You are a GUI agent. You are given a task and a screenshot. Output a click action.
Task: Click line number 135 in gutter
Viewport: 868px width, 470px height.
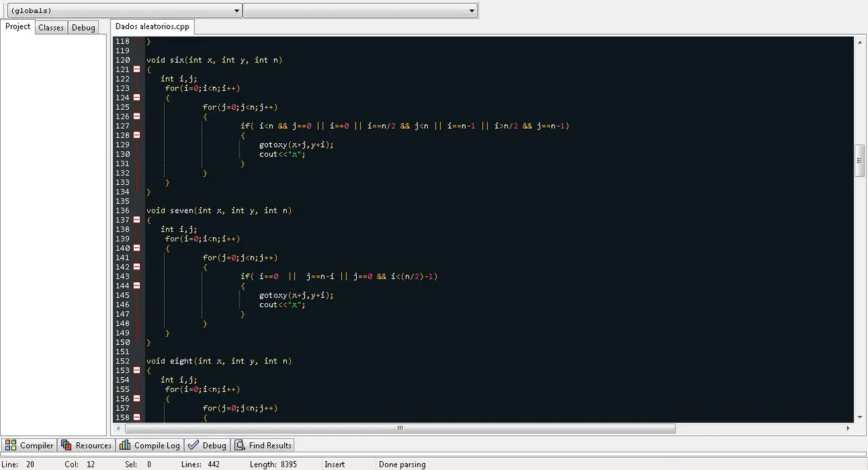coord(122,201)
